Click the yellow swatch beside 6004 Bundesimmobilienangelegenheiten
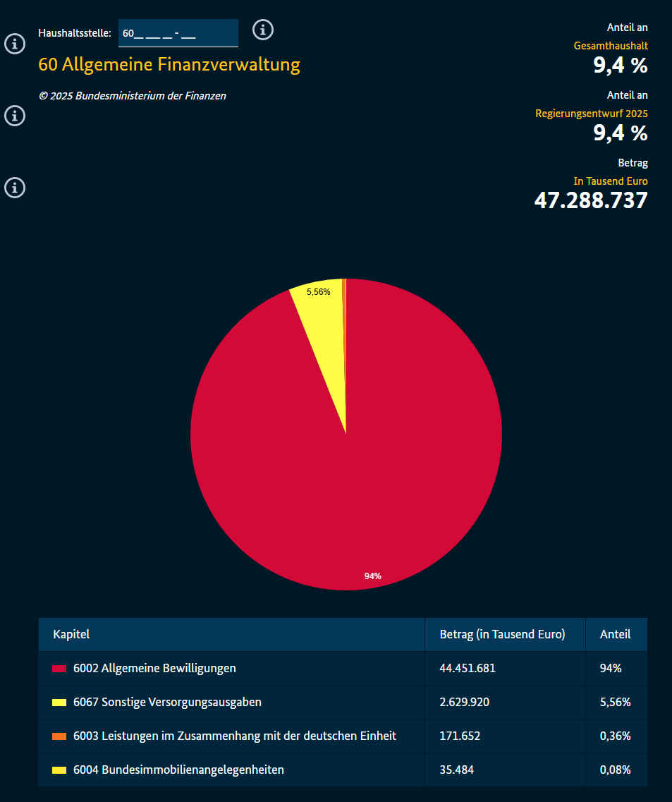The height and width of the screenshot is (802, 672). [59, 770]
